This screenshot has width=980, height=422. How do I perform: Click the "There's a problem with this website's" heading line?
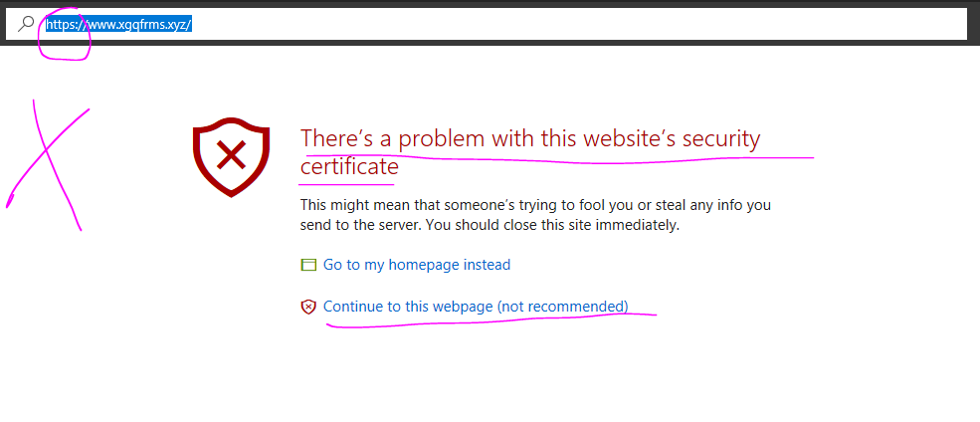[529, 138]
